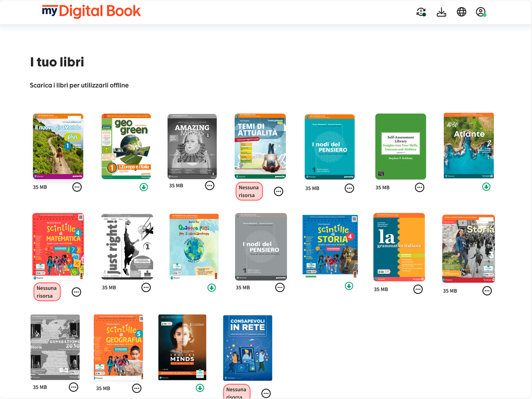Open options for Self-Assessment Library book
The image size is (532, 399).
[419, 187]
